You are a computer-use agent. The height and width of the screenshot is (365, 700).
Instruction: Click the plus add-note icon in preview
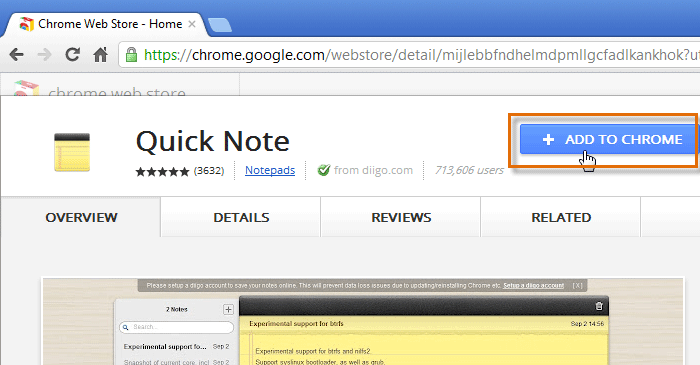(x=228, y=309)
